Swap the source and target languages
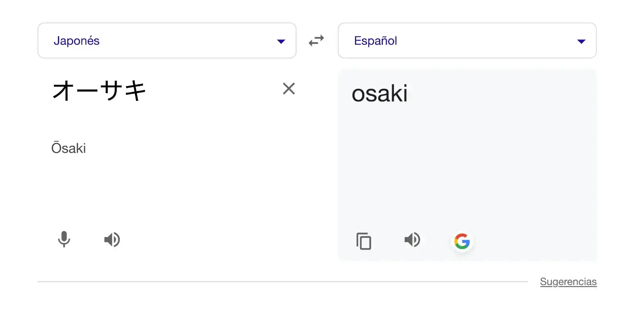This screenshot has width=644, height=320. click(316, 41)
